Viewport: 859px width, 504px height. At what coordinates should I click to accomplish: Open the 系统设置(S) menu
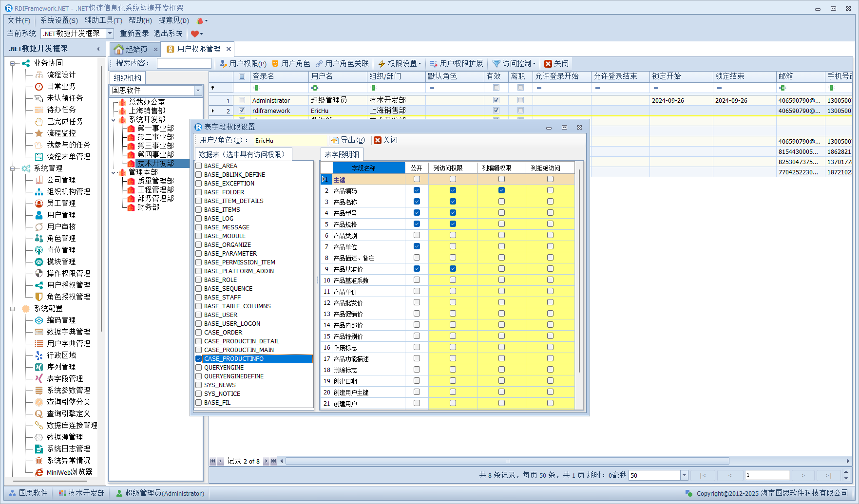coord(58,20)
